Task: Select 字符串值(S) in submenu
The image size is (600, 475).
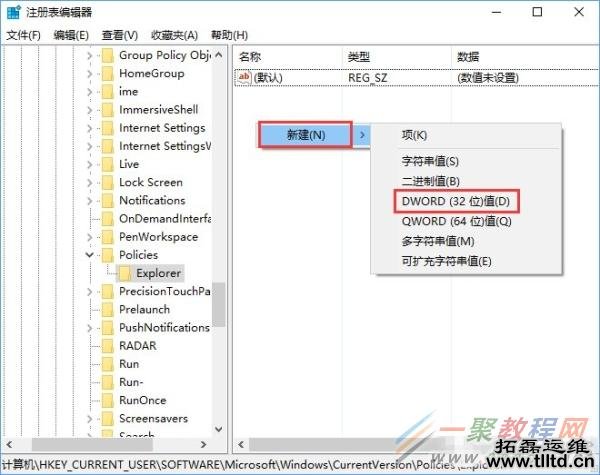Action: tap(430, 161)
